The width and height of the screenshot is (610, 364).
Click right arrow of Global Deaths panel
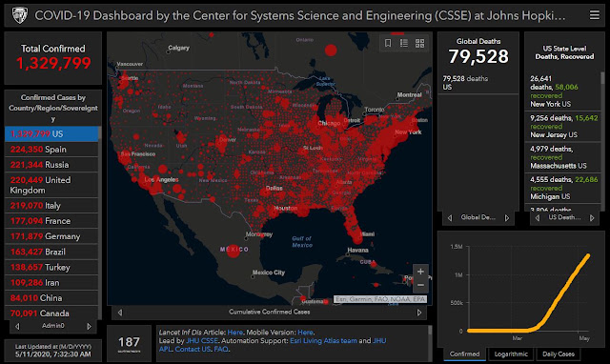pyautogui.click(x=507, y=218)
